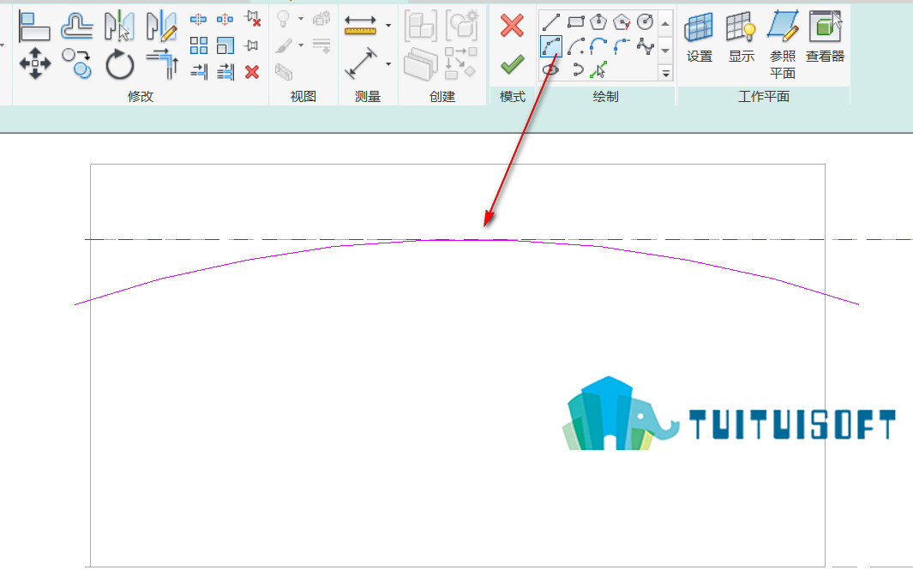Select the Align tool

click(x=34, y=27)
